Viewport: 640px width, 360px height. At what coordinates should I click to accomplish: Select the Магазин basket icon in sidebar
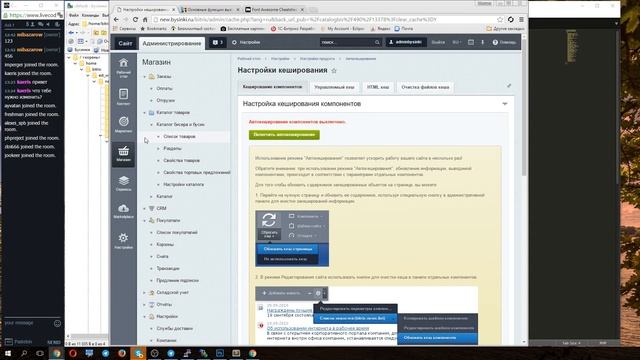tap(123, 151)
